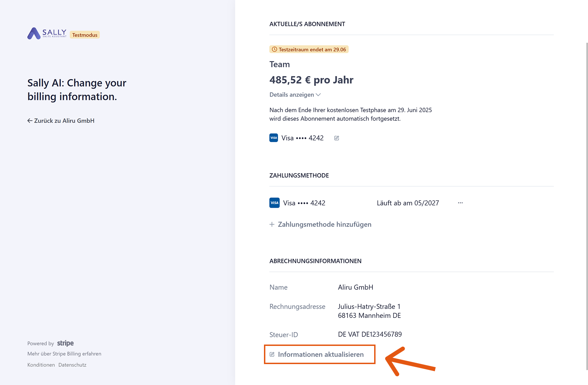Viewport: 588px width, 385px height.
Task: Click the ZAHLUNGSMETHODE heading
Action: [x=299, y=176]
